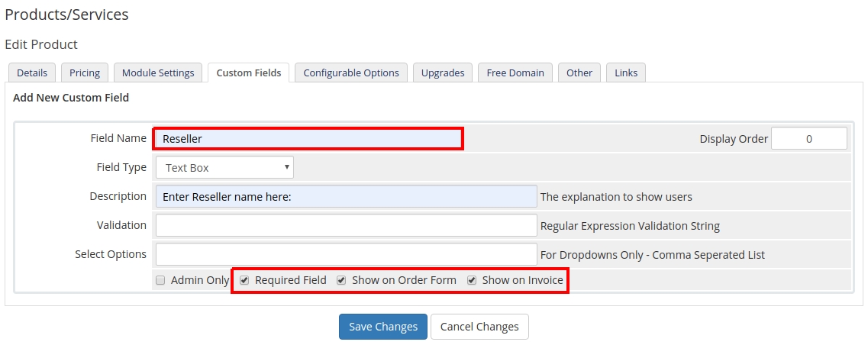Click the Field Name input box
Viewport: 868px width, 345px height.
(308, 139)
